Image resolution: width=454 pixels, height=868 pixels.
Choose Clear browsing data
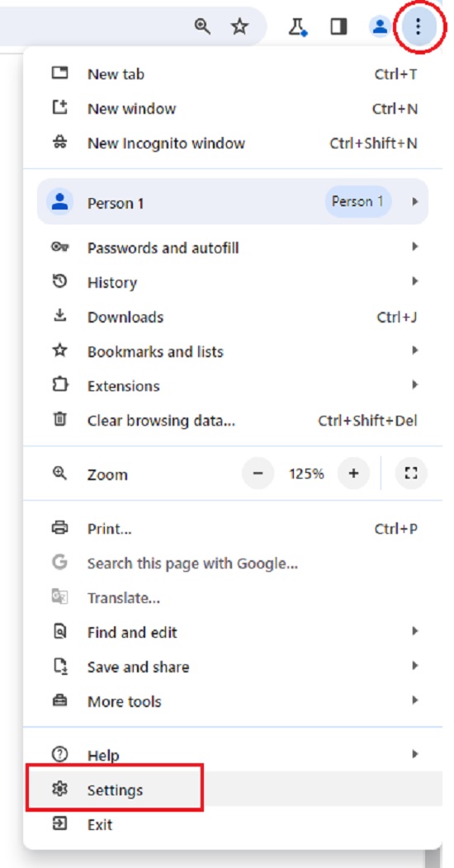tap(233, 421)
